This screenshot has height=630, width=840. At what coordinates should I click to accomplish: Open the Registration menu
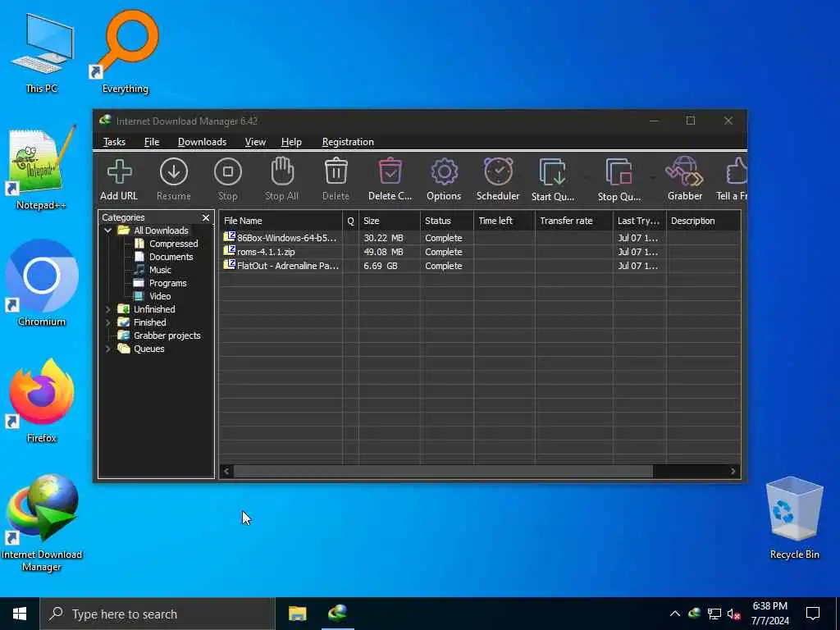[348, 142]
